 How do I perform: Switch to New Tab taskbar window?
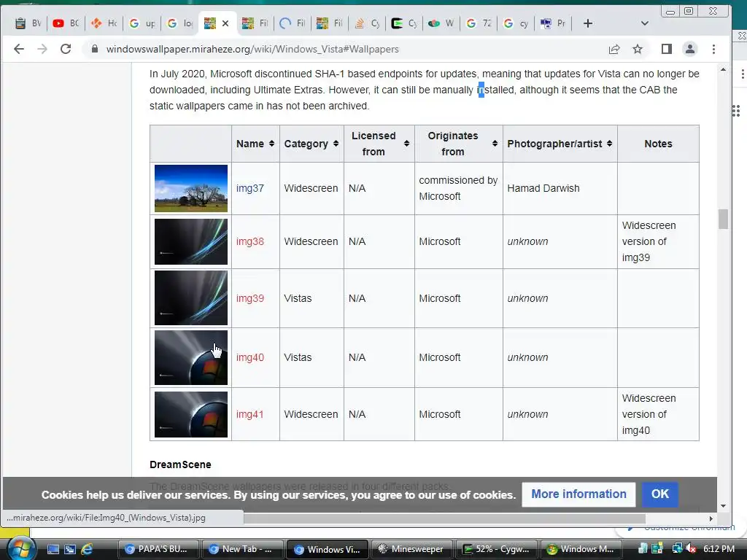(x=242, y=549)
